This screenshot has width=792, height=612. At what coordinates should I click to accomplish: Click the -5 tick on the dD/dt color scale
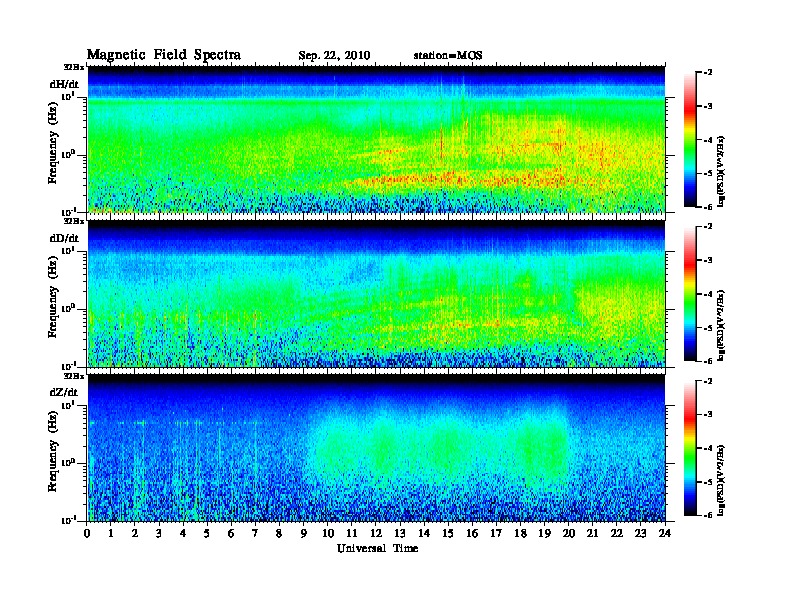708,328
